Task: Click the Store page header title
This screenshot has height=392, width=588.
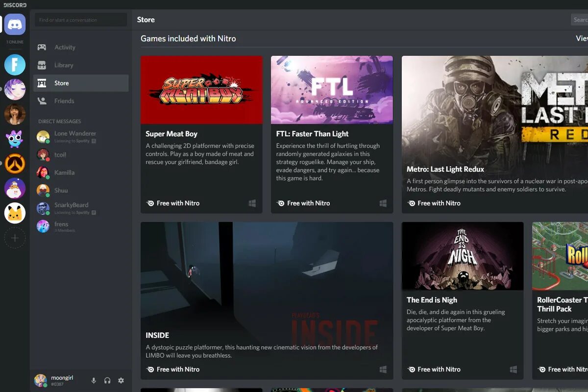Action: click(146, 20)
